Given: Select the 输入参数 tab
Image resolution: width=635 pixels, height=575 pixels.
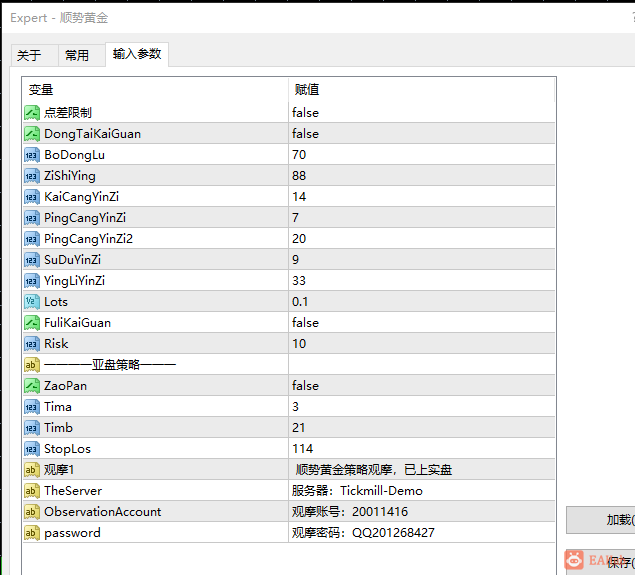Looking at the screenshot, I should [137, 54].
